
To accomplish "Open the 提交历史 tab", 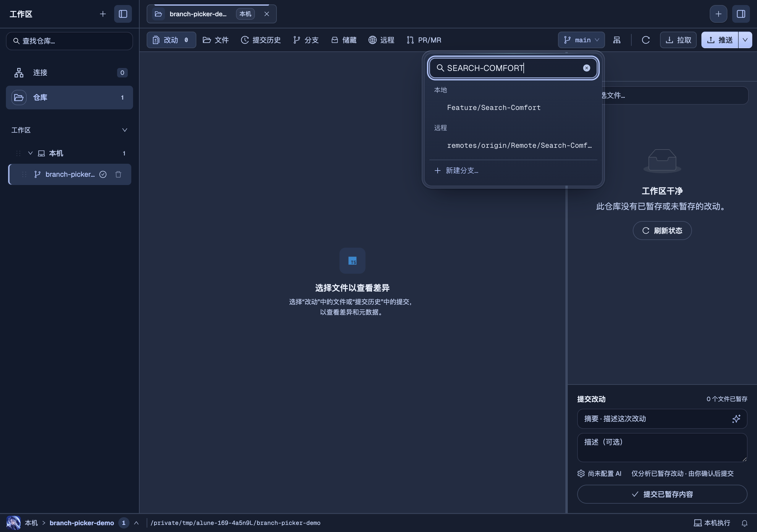I will [x=261, y=40].
